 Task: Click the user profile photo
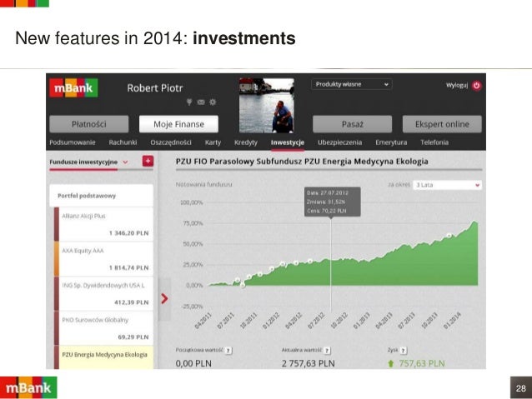[267, 106]
